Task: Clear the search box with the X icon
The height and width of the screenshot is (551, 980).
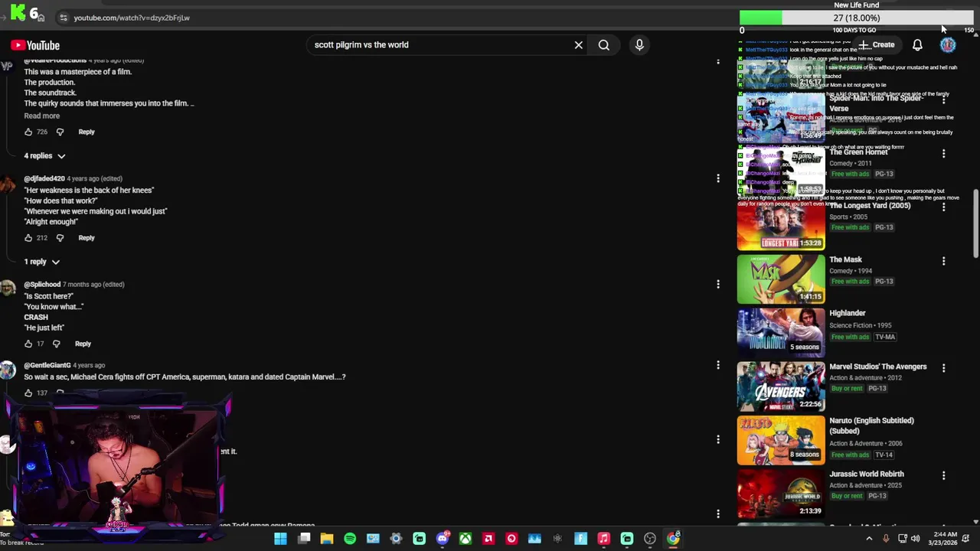Action: tap(579, 45)
